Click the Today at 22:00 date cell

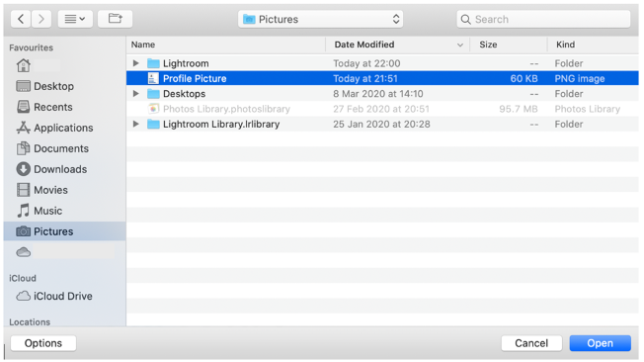click(x=366, y=63)
